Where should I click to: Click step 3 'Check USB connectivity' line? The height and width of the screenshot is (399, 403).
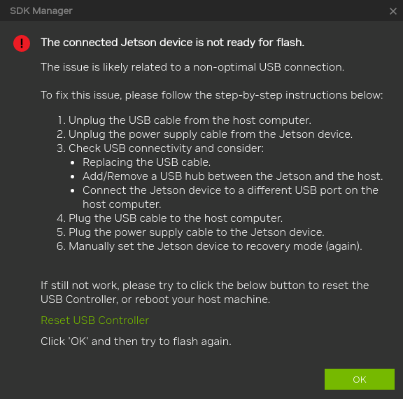(160, 148)
